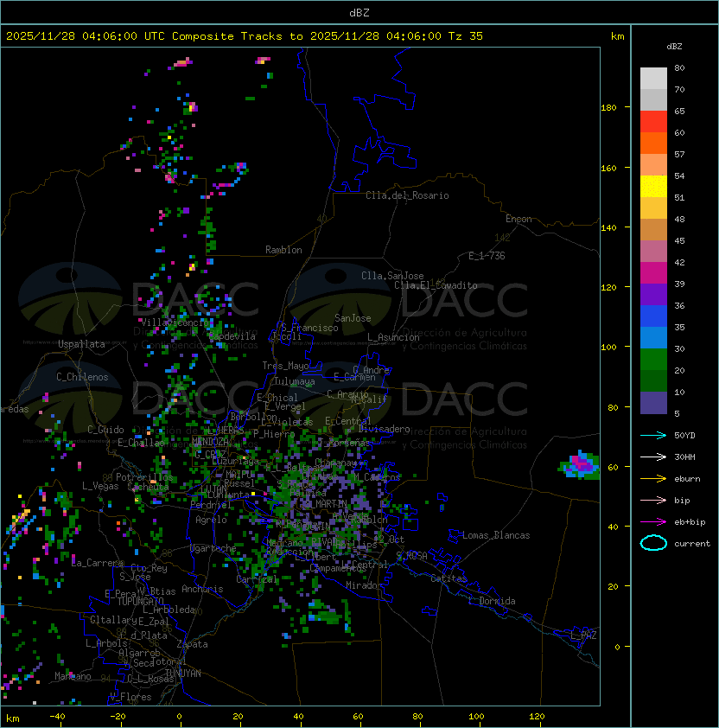Click the '-20' tick on horizontal axis
The height and width of the screenshot is (728, 719).
pyautogui.click(x=118, y=717)
